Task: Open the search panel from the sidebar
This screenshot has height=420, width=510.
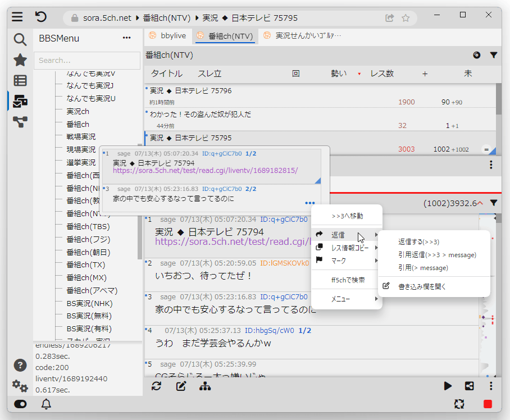Action: pyautogui.click(x=20, y=39)
